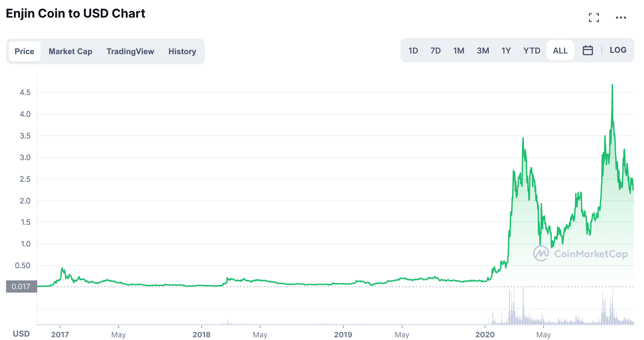Choose the 3M time range

click(483, 51)
